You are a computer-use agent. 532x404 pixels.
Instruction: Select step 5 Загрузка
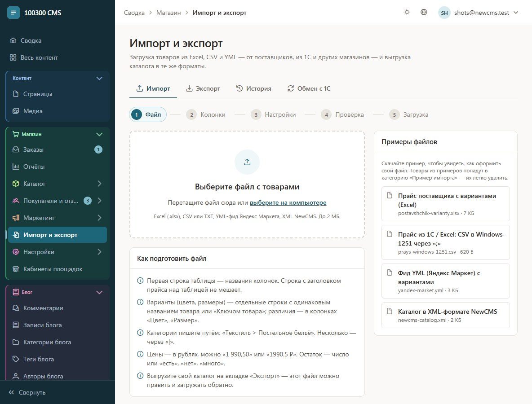tap(408, 114)
